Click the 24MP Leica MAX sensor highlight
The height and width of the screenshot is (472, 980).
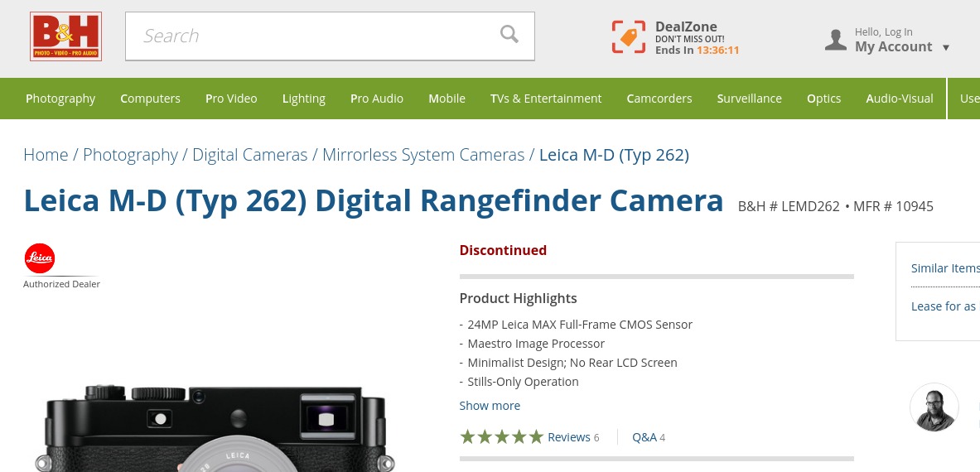[579, 325]
